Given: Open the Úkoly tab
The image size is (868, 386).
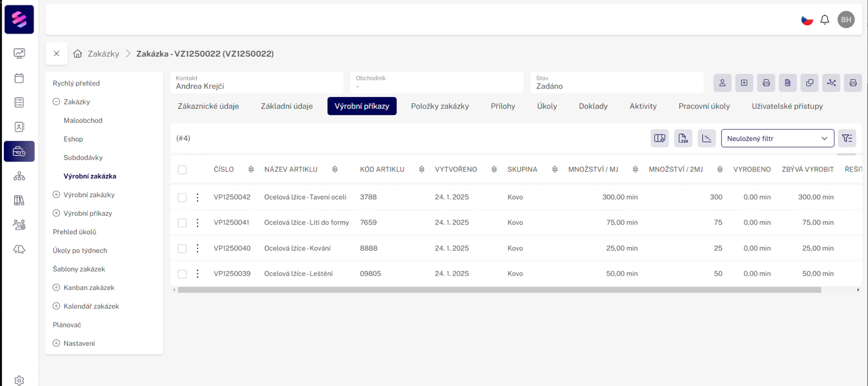Looking at the screenshot, I should click(547, 106).
